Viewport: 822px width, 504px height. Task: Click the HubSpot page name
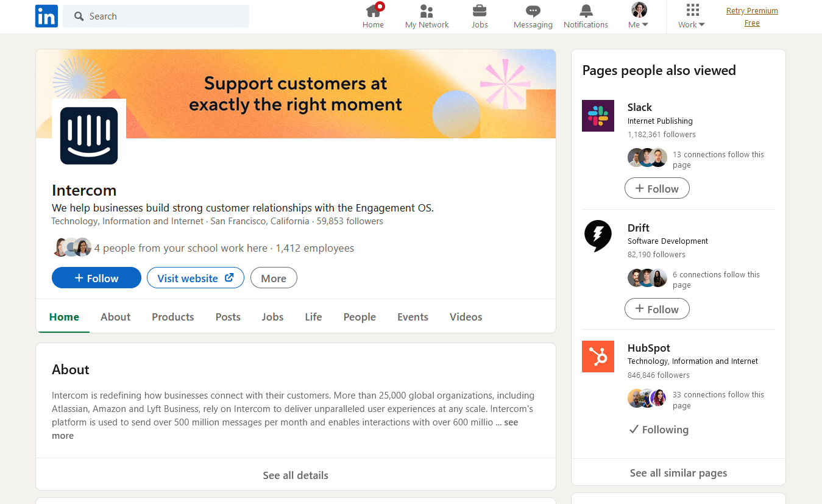point(649,348)
